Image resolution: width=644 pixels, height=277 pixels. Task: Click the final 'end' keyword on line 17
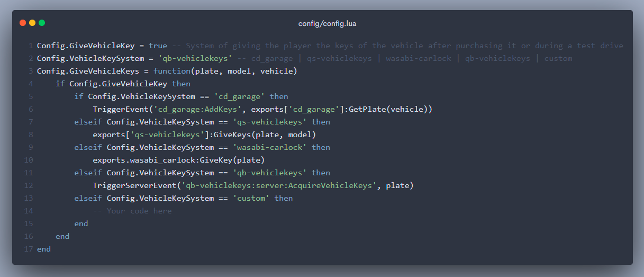coord(44,249)
